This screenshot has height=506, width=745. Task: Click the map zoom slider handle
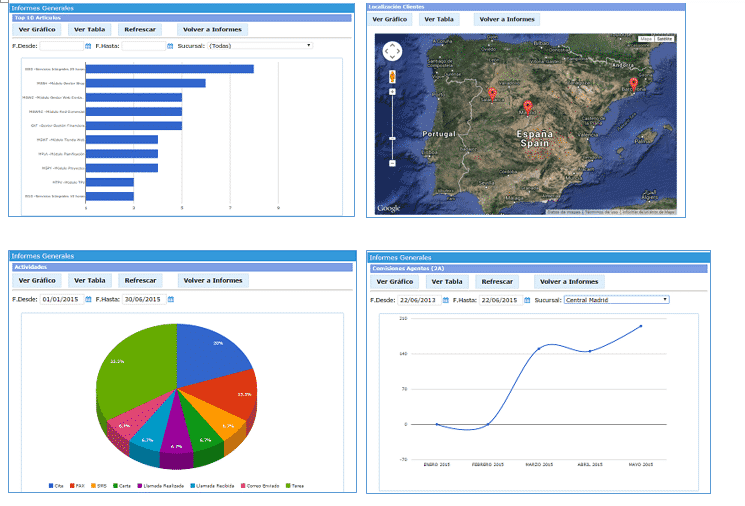point(392,138)
